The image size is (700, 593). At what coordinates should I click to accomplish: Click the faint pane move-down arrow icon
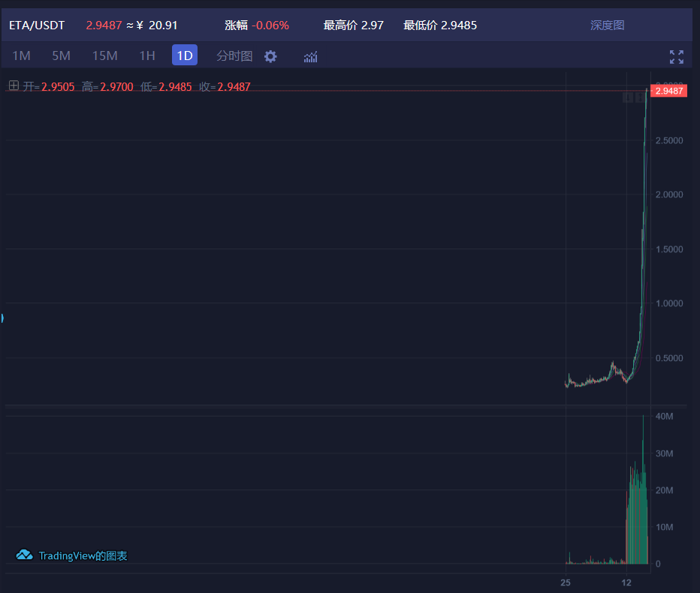coord(628,98)
